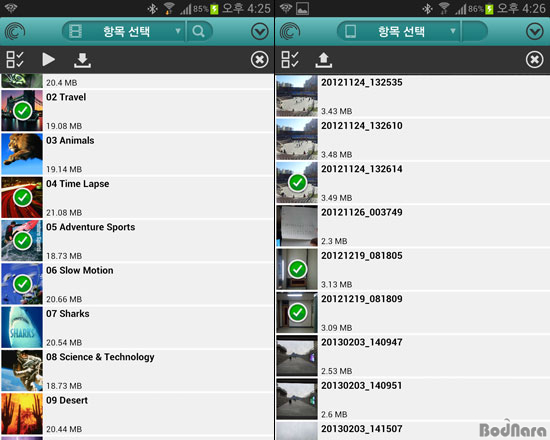Open left 항목 선택 dropdown
The width and height of the screenshot is (550, 440).
coord(124,32)
